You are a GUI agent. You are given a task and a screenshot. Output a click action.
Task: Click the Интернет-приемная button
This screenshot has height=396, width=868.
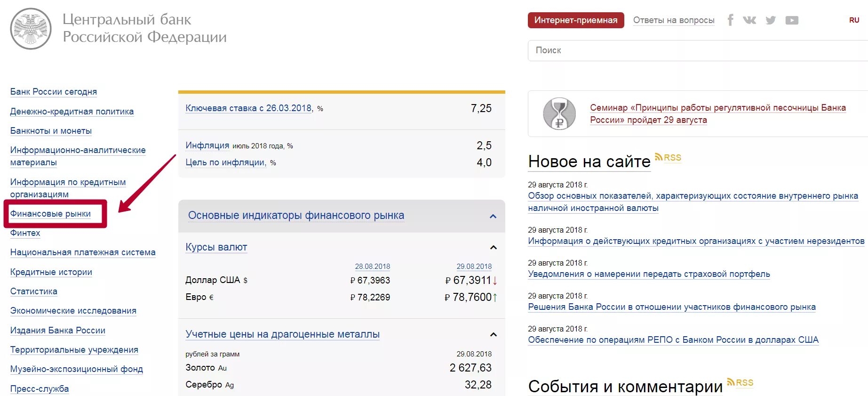(576, 20)
